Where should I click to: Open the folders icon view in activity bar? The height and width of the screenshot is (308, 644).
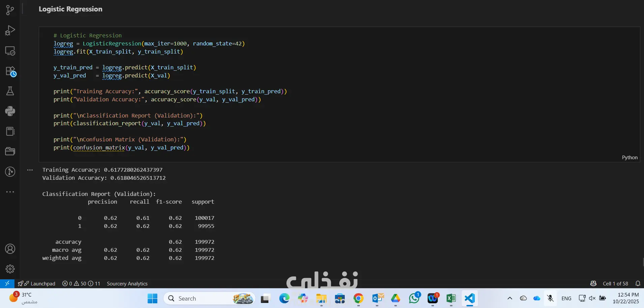tap(10, 151)
